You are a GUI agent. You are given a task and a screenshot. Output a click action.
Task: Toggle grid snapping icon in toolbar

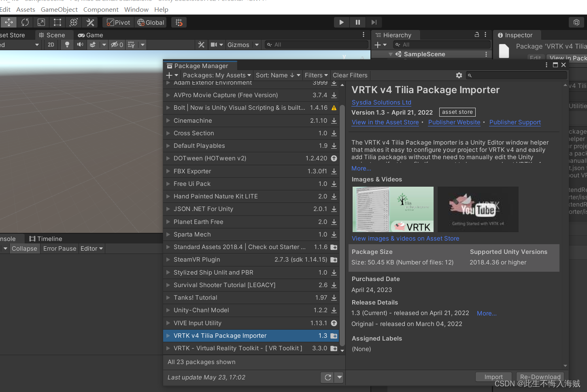(179, 22)
